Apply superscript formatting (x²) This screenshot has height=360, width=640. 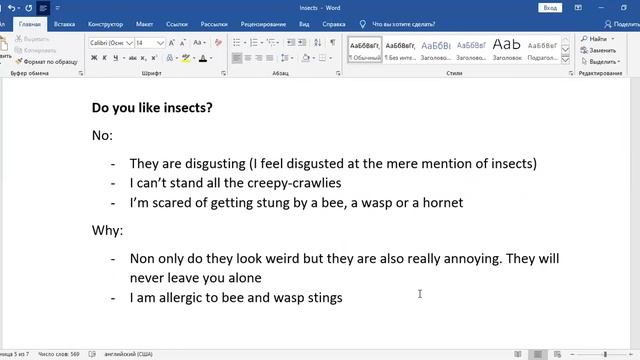(154, 58)
